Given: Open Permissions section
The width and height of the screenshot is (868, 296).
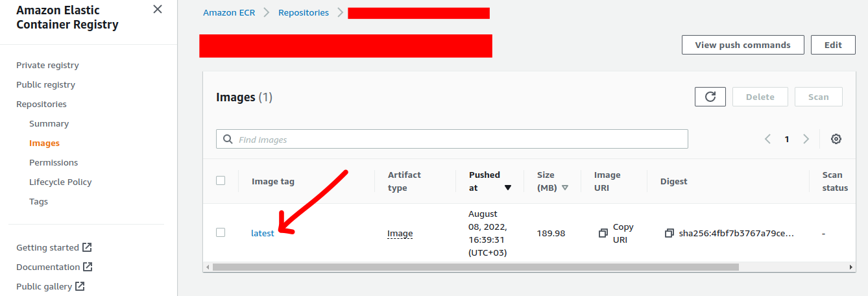Looking at the screenshot, I should point(53,162).
